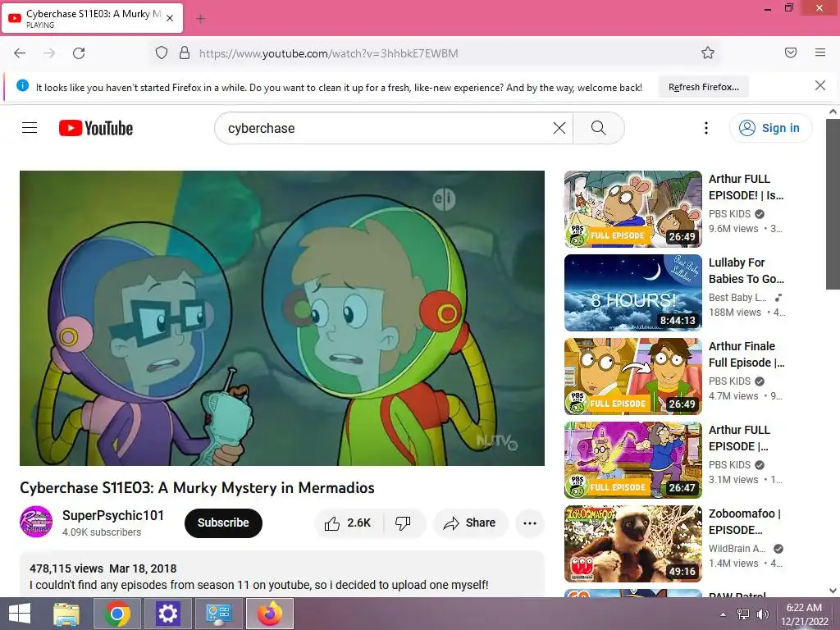Open the SuperPsychic101 channel name link

point(113,515)
